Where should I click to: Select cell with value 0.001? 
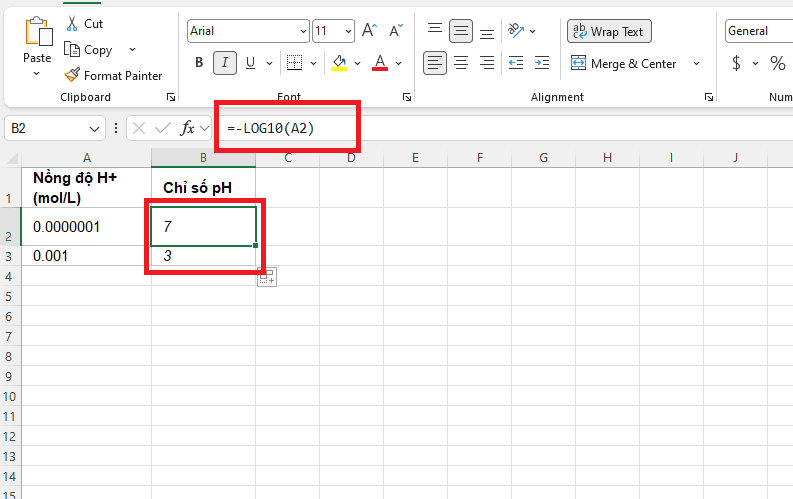(x=86, y=256)
